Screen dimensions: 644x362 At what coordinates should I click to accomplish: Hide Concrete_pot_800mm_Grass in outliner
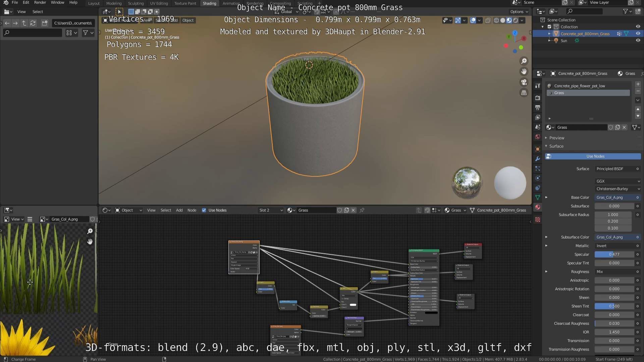coord(638,34)
